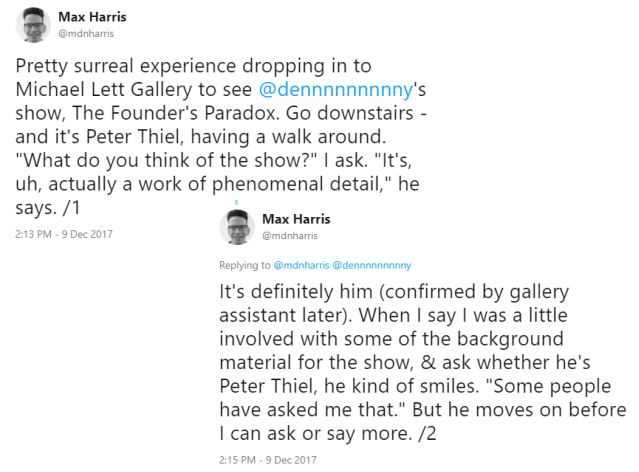Viewport: 639px width, 472px height.
Task: Click the avatar on the reply tweet
Action: [238, 228]
